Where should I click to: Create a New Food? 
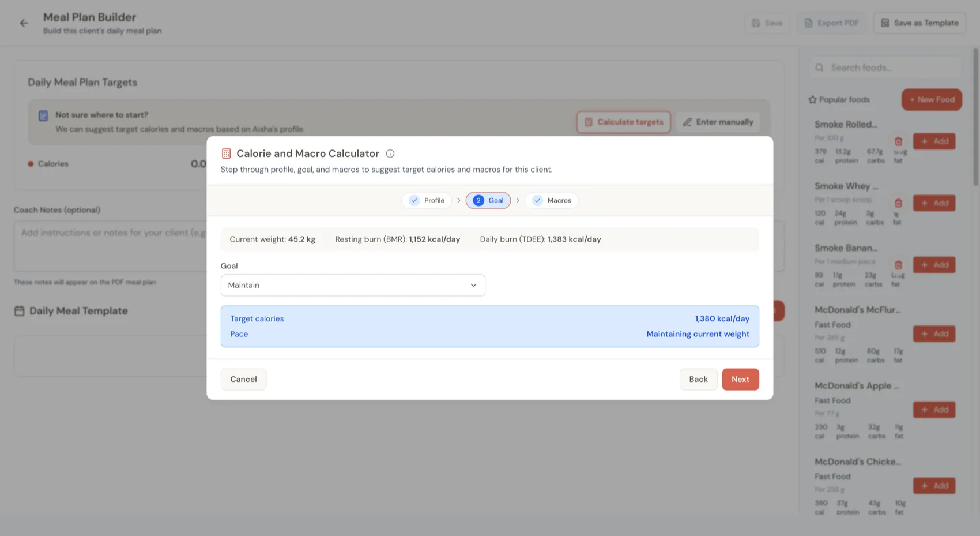coord(932,99)
